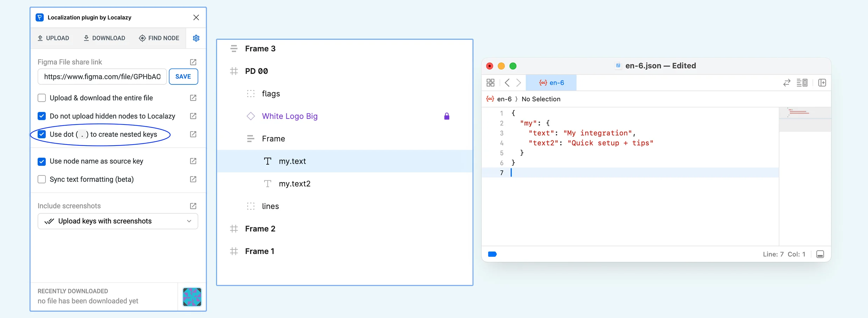This screenshot has width=868, height=318.
Task: Click the forward navigation chevron in the editor
Action: point(519,82)
